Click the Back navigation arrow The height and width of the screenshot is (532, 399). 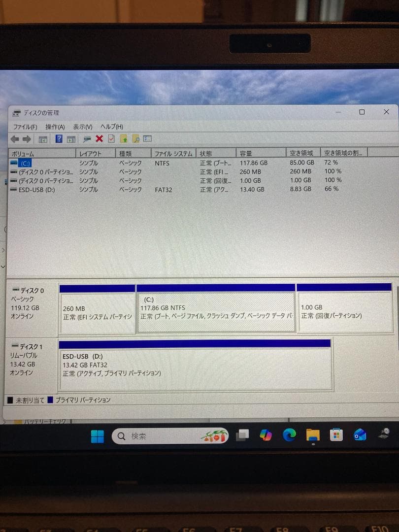[15, 139]
